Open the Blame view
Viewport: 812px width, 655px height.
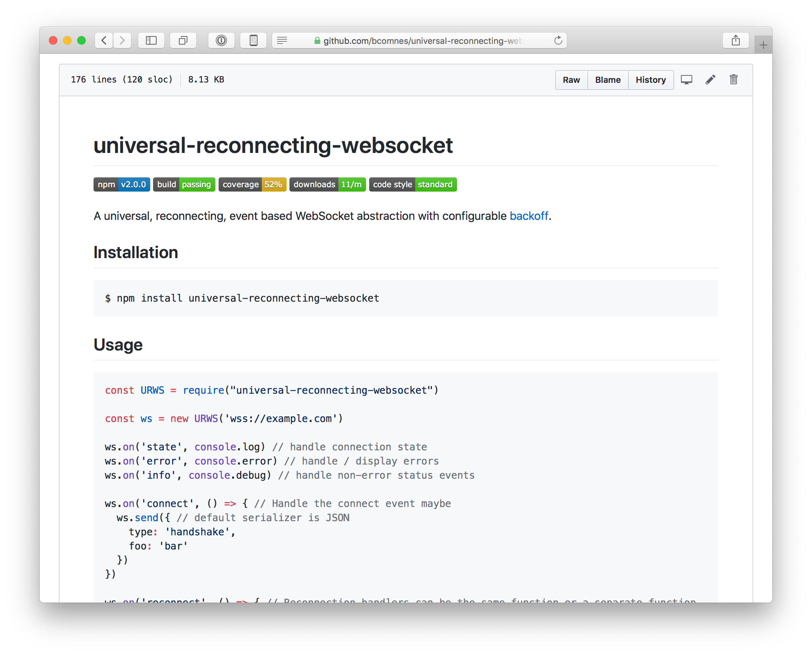(x=608, y=80)
